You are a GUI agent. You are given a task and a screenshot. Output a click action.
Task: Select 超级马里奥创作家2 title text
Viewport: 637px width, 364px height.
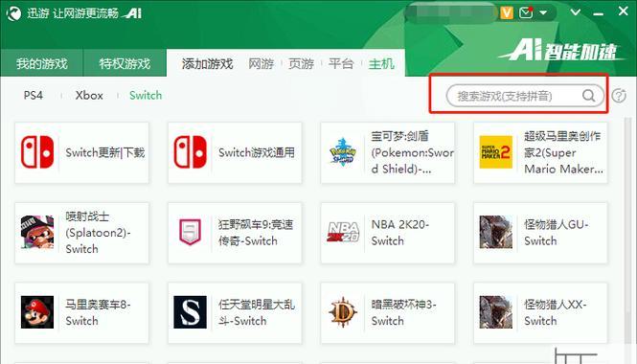[x=564, y=152]
